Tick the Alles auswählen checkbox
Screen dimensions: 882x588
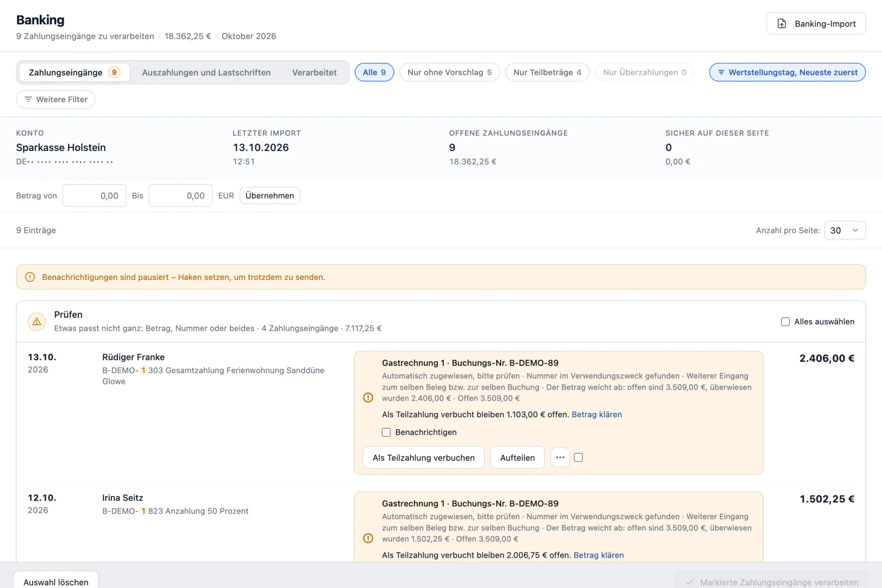pyautogui.click(x=786, y=322)
